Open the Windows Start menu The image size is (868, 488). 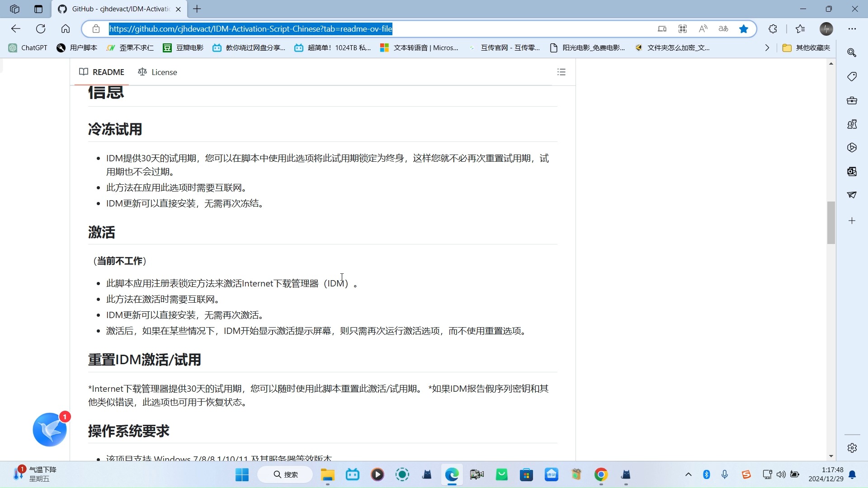tap(242, 475)
